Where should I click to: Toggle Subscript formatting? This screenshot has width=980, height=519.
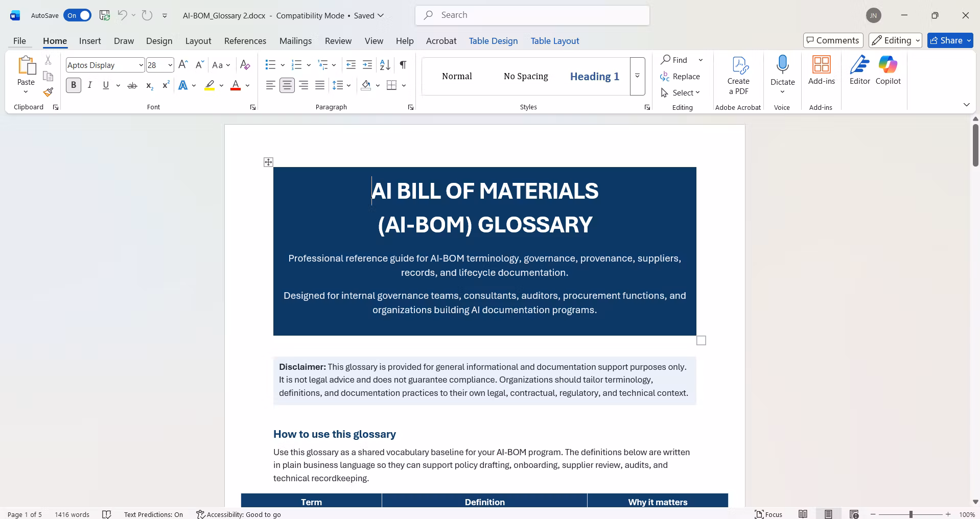(149, 85)
